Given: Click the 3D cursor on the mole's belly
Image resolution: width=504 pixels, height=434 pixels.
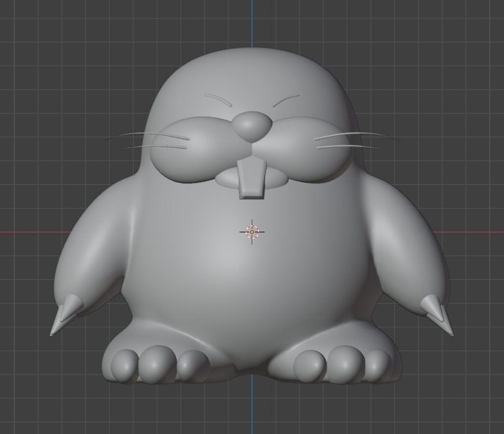Looking at the screenshot, I should tap(252, 232).
